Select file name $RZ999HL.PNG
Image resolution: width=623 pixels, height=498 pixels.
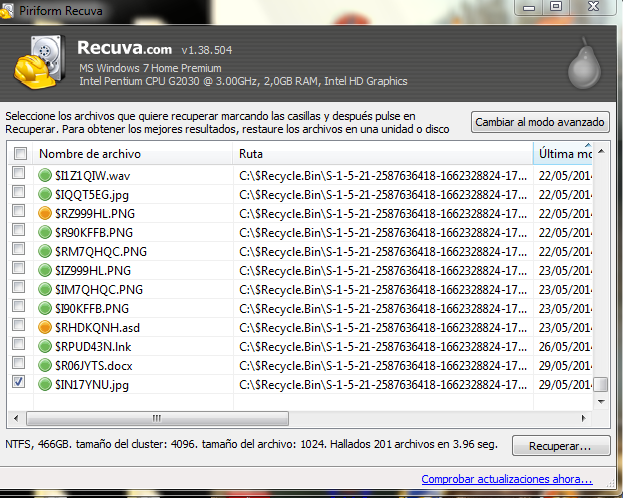pyautogui.click(x=95, y=213)
